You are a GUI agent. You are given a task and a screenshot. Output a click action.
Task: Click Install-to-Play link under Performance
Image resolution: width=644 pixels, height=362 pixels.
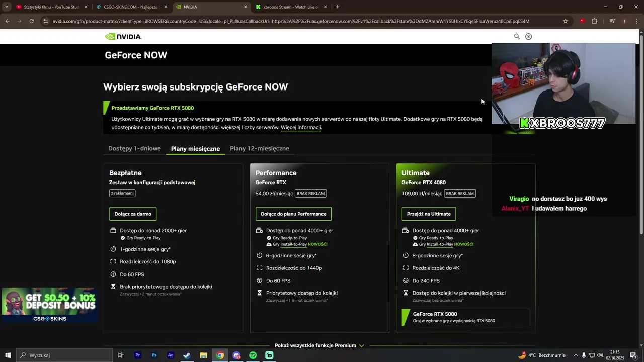point(293,244)
